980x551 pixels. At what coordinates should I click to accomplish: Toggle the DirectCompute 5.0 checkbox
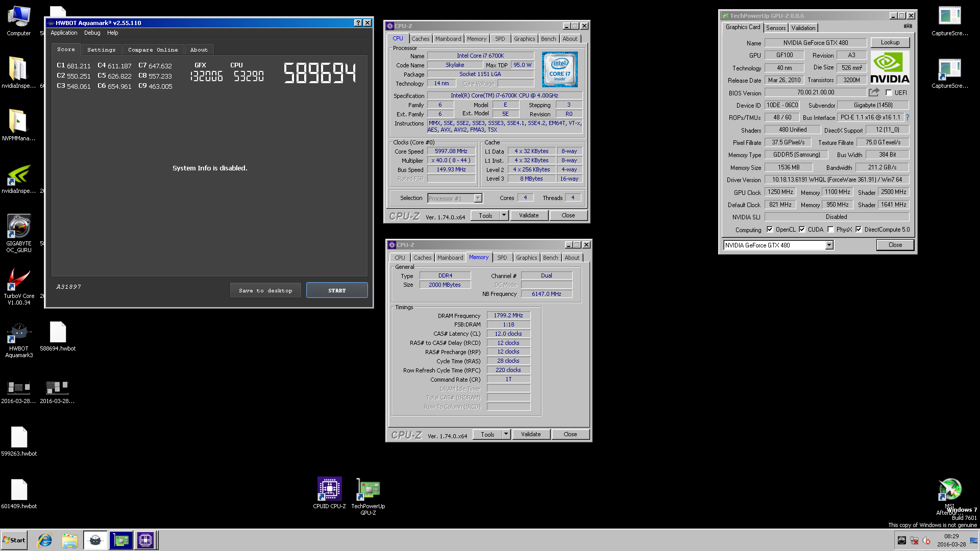pyautogui.click(x=859, y=230)
